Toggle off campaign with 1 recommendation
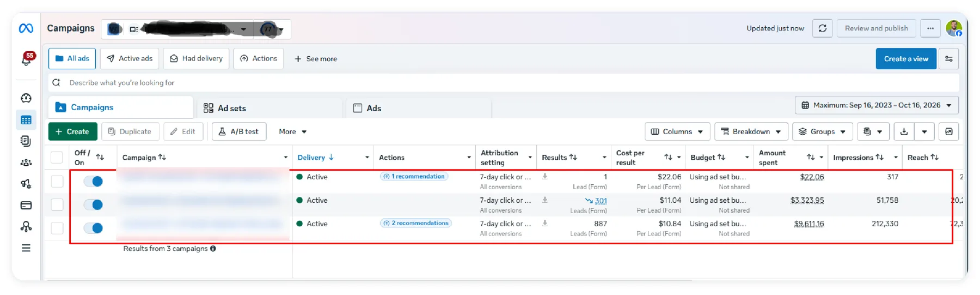The image size is (980, 295). (93, 181)
